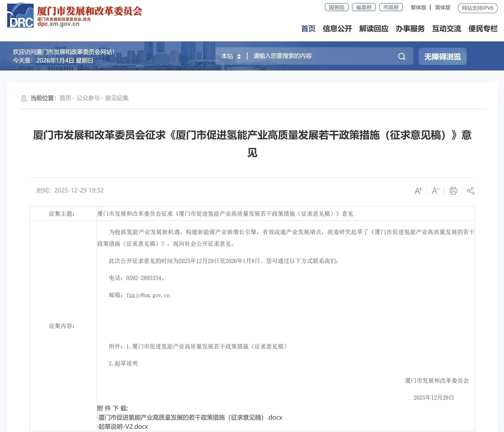Open the 国务院 link button
This screenshot has width=504, height=432.
(336, 8)
